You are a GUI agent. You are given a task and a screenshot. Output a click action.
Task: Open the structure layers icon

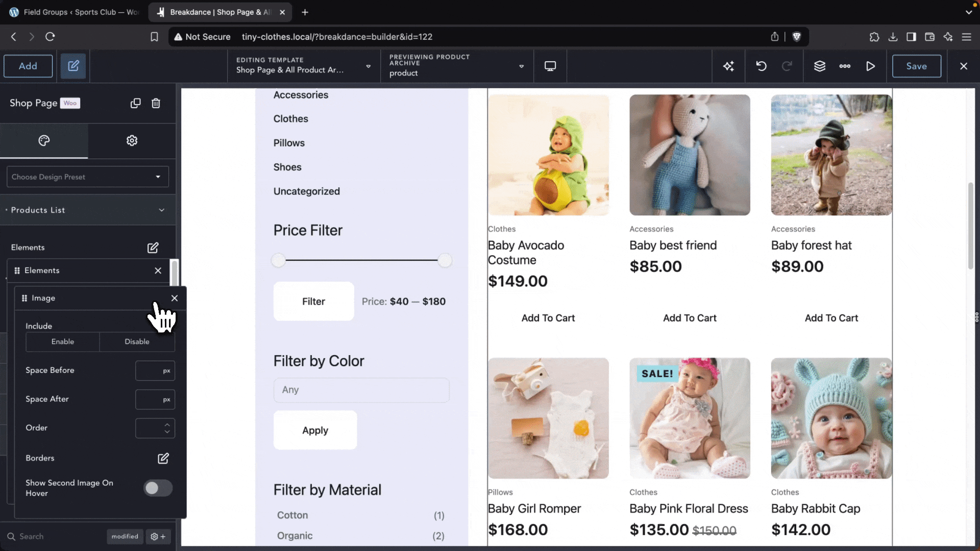coord(819,66)
